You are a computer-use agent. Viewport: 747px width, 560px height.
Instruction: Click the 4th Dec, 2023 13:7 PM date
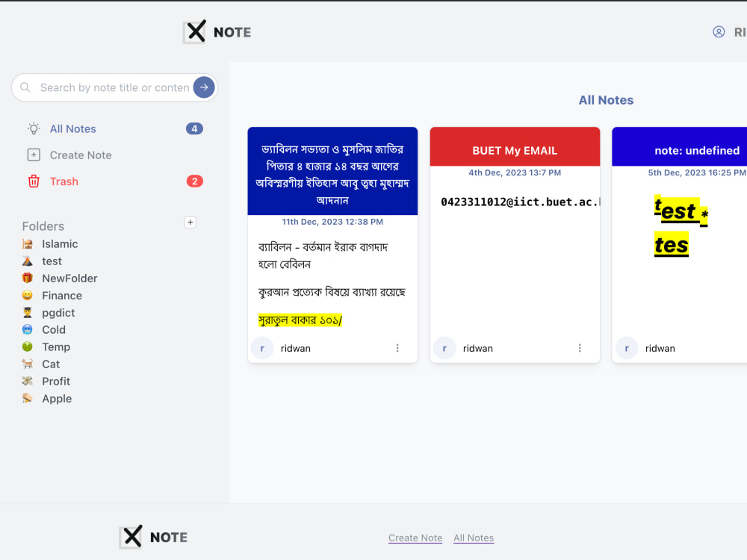pos(515,172)
